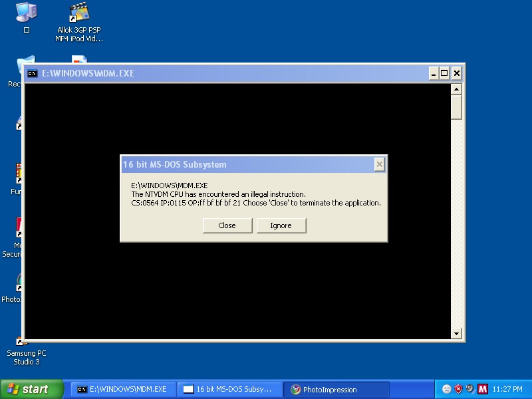Open the Start menu
This screenshot has height=399, width=532.
[x=31, y=389]
